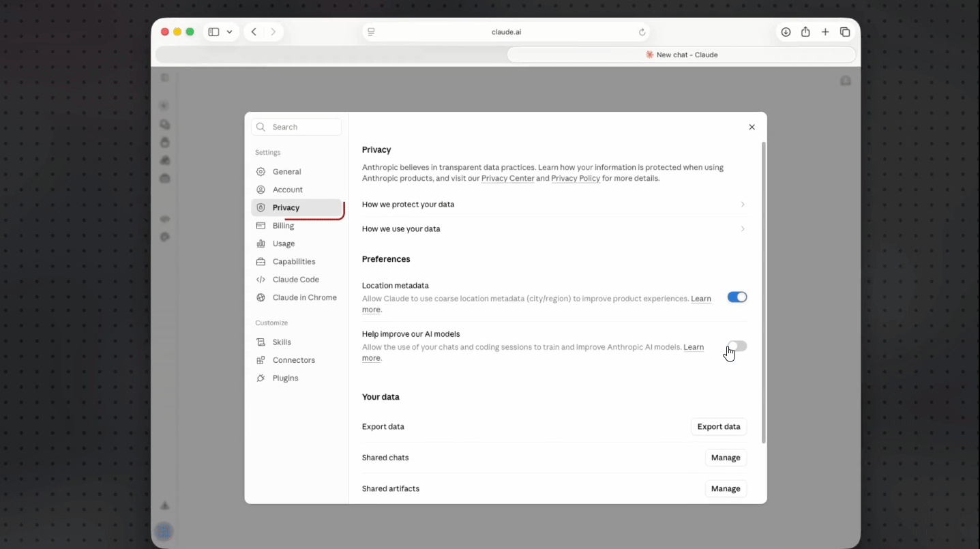This screenshot has width=980, height=549.
Task: Go back with Safari's back arrow
Action: tap(254, 32)
